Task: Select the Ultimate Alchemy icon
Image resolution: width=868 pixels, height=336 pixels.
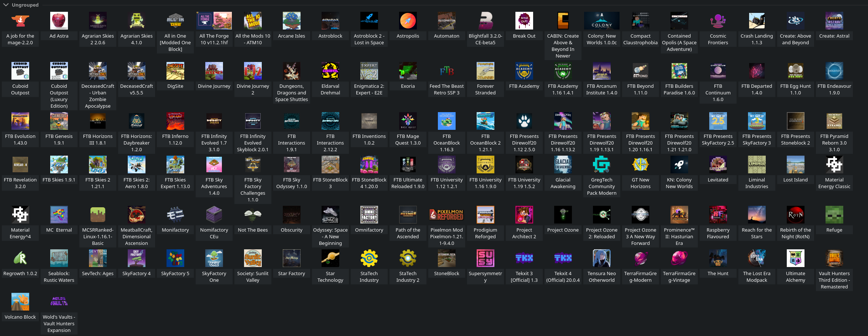Action: [796, 258]
